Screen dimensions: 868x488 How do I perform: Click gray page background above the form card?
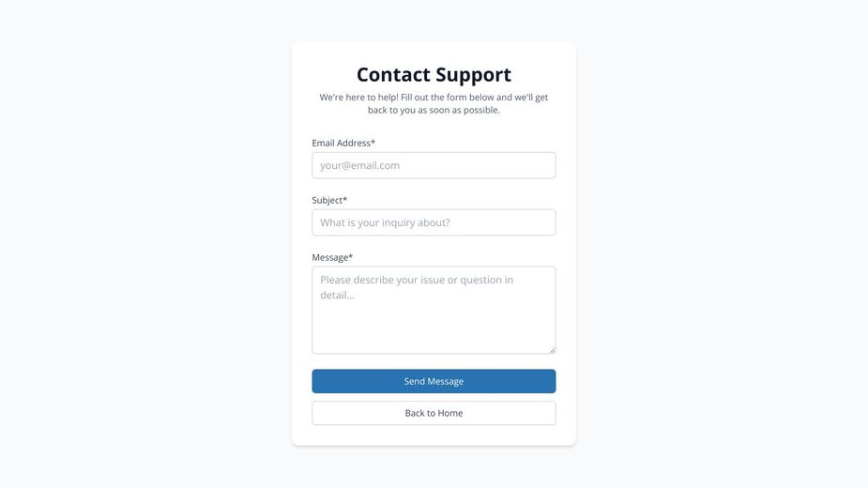click(x=434, y=21)
